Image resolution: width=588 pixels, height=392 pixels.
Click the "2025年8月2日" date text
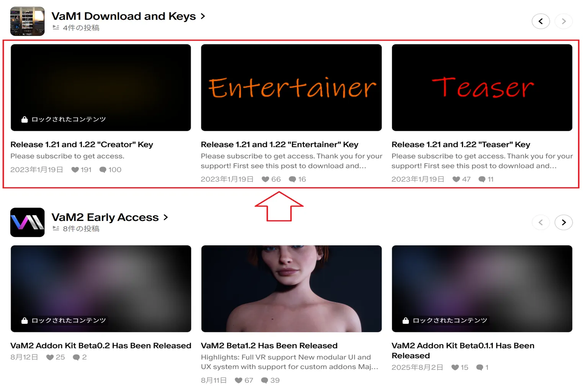(x=417, y=367)
